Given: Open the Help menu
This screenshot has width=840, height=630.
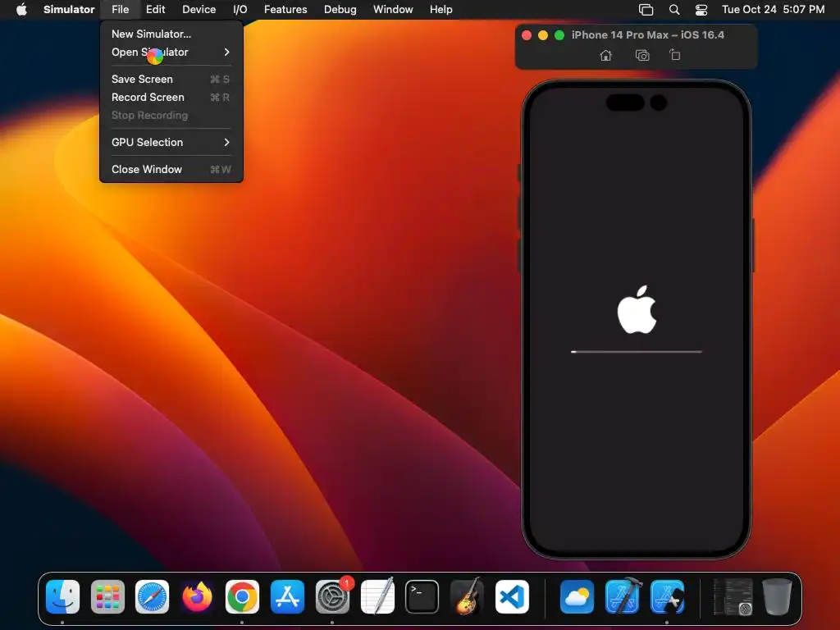Looking at the screenshot, I should point(441,9).
